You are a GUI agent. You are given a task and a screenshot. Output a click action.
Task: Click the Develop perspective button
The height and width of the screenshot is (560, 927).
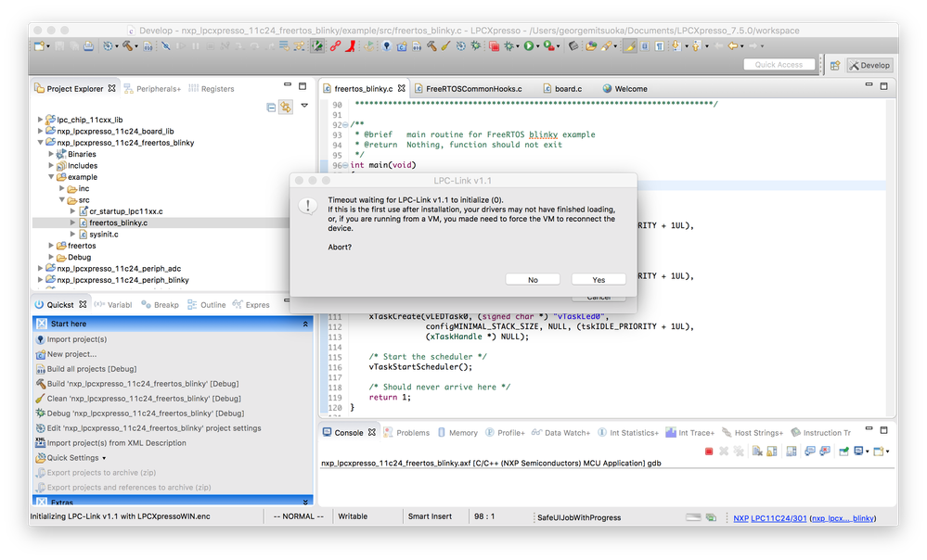[x=869, y=66]
